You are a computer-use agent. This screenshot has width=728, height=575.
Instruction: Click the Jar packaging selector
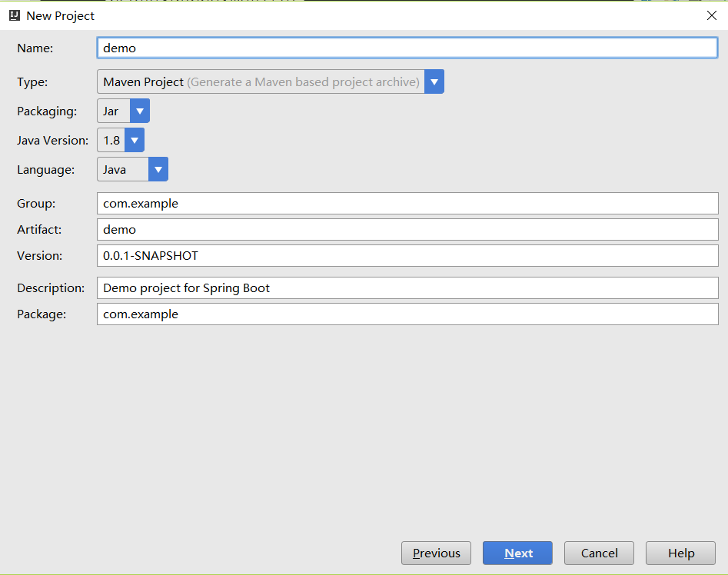point(113,111)
